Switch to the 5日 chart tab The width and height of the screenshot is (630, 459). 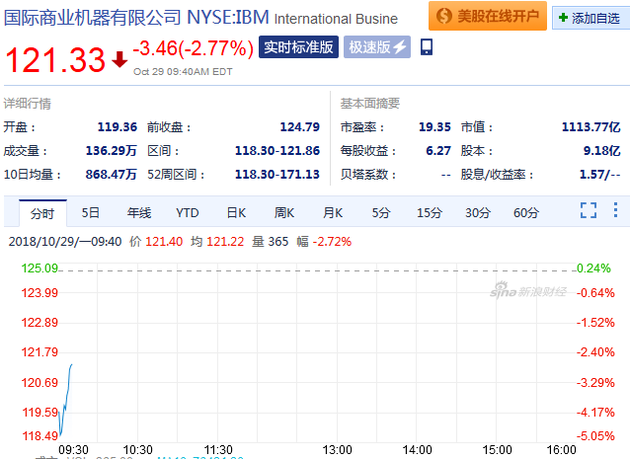click(90, 212)
